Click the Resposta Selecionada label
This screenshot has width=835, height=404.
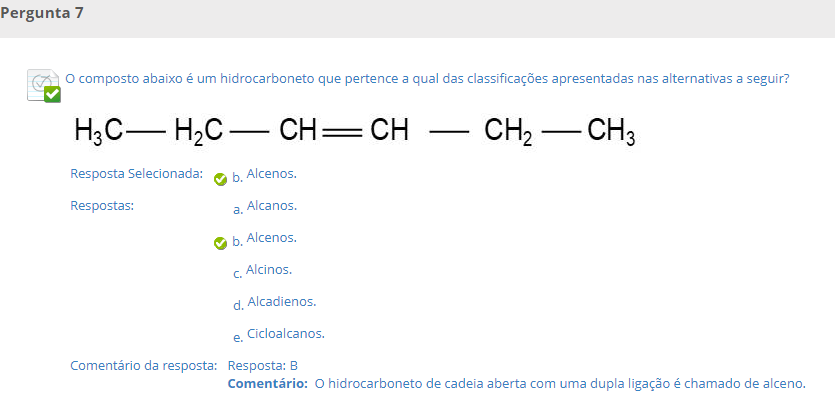(x=136, y=174)
